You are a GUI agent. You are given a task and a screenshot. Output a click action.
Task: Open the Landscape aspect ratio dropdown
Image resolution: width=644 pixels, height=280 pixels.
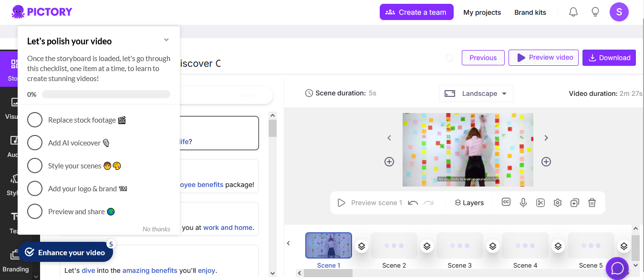[x=476, y=93]
